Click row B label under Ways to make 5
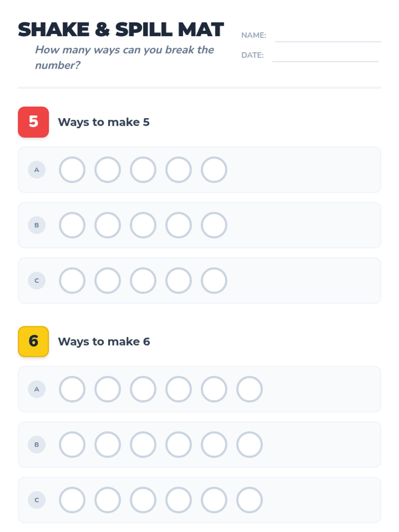Image resolution: width=399 pixels, height=532 pixels. tap(37, 225)
